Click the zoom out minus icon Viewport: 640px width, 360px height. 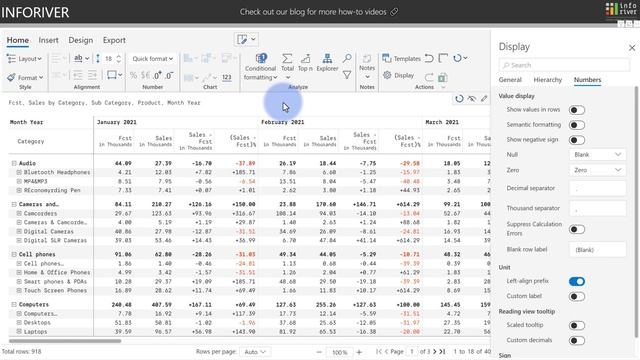(319, 352)
